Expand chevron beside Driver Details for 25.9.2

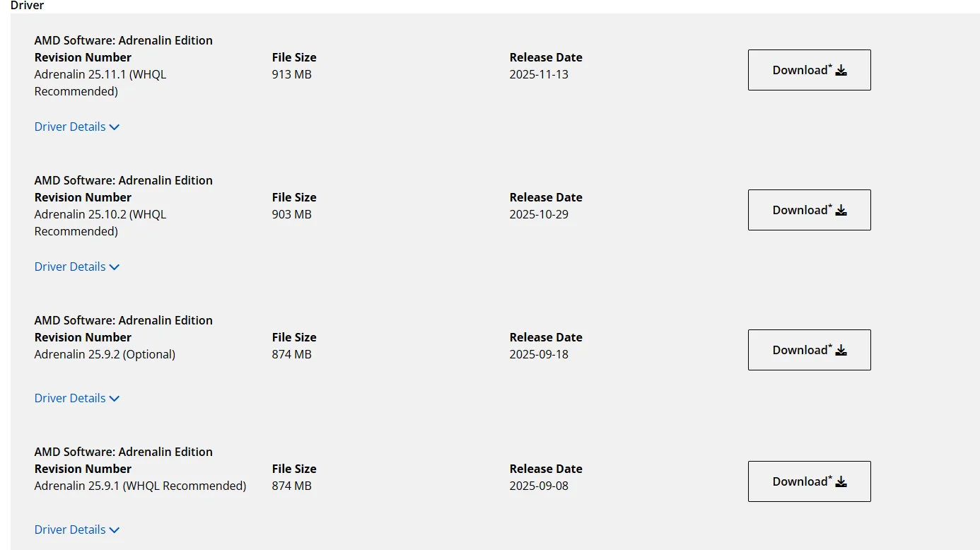(115, 399)
